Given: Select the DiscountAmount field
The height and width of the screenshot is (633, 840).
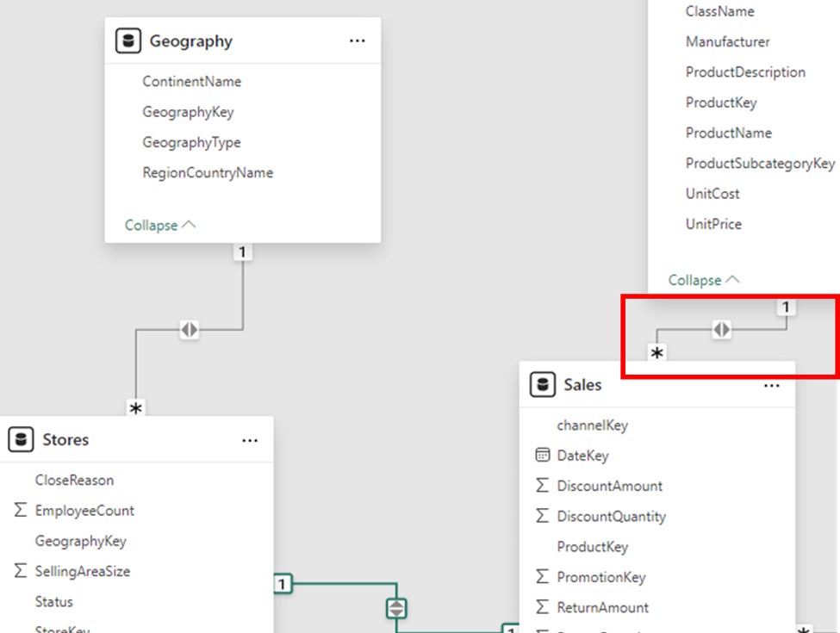Looking at the screenshot, I should (x=610, y=486).
